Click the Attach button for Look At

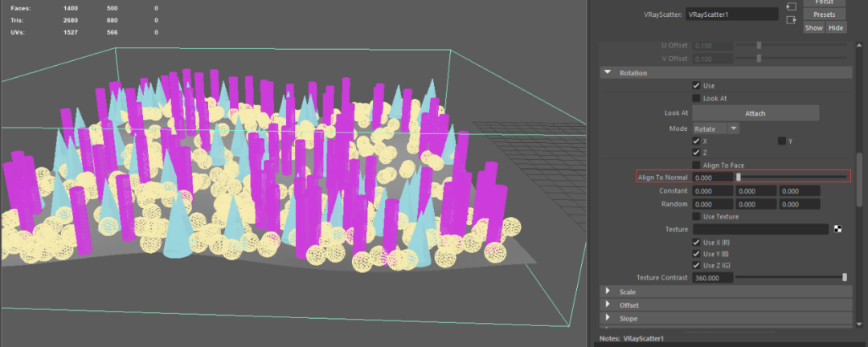pos(755,113)
